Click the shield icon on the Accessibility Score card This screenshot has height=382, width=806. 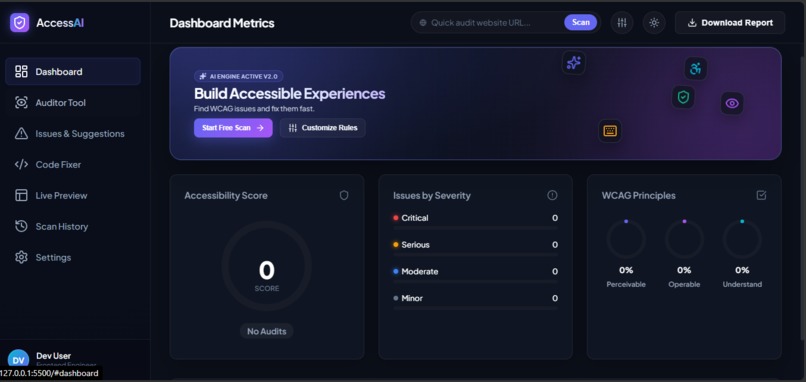coord(344,195)
